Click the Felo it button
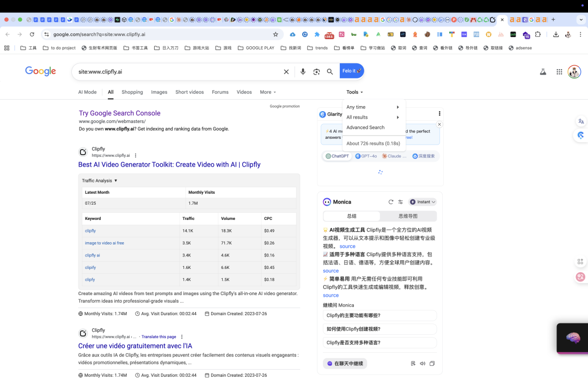The image size is (588, 380). (x=352, y=71)
